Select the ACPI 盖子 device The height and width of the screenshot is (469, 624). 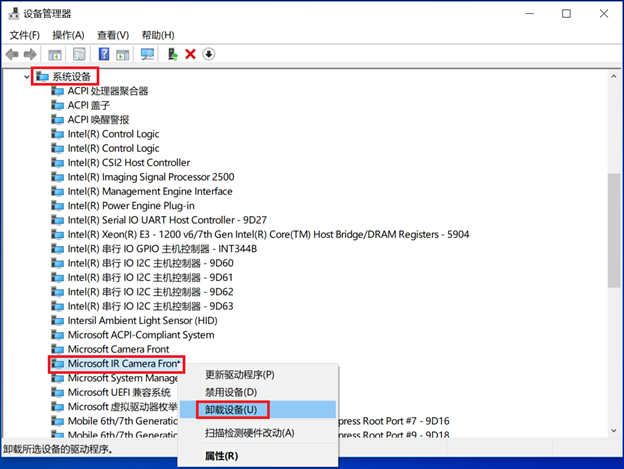tap(88, 105)
